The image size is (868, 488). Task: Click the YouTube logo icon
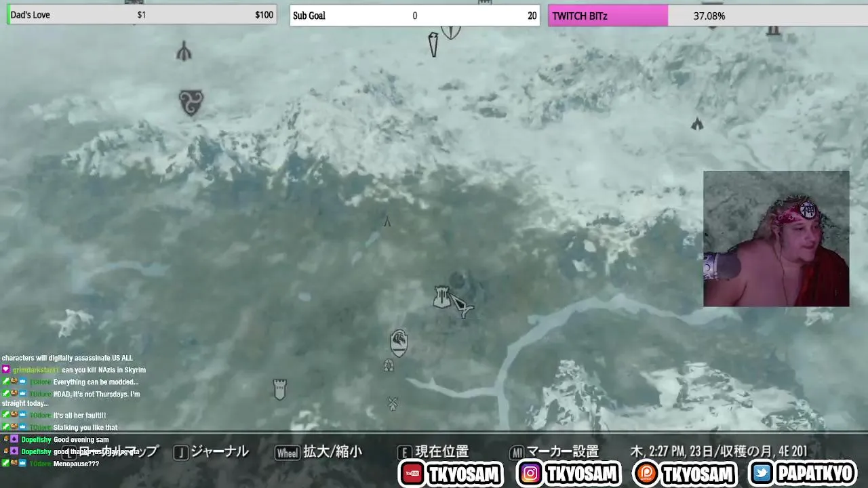412,473
